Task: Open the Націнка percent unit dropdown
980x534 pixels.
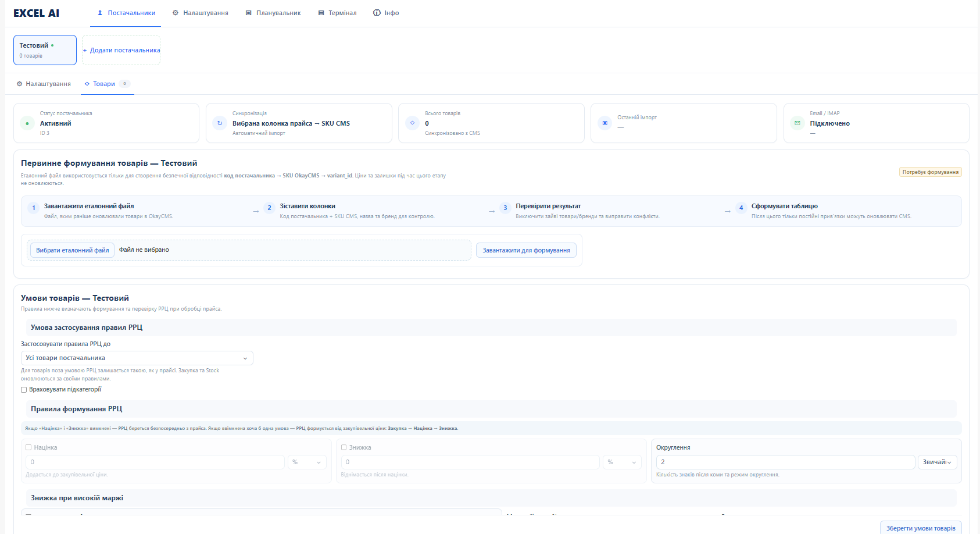Action: pyautogui.click(x=307, y=462)
